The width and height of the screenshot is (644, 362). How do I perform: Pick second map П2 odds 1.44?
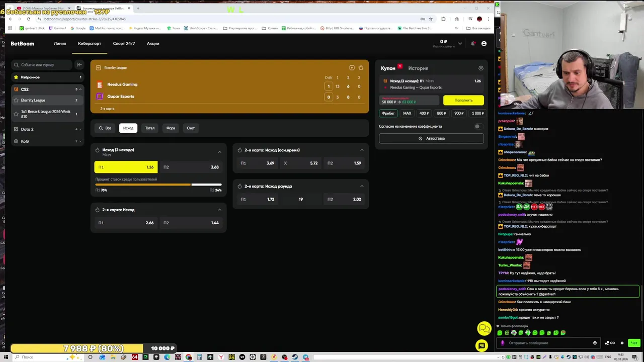[x=191, y=223]
